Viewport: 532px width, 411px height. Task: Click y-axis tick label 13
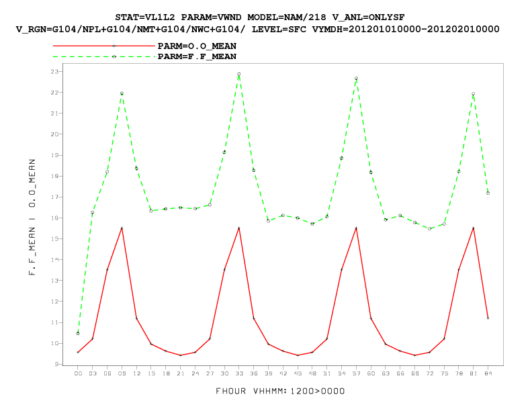54,281
